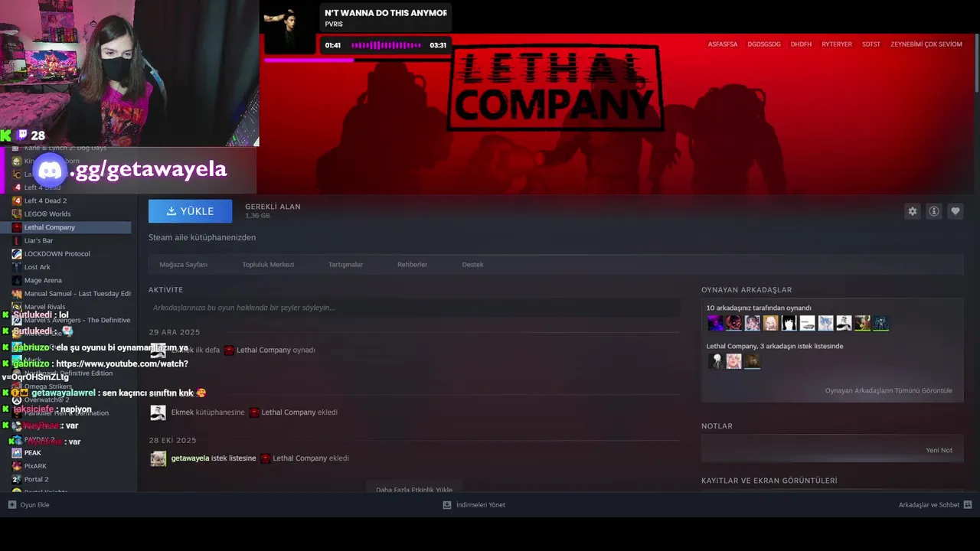Click the PixARK game icon
The height and width of the screenshot is (551, 980).
[x=17, y=466]
